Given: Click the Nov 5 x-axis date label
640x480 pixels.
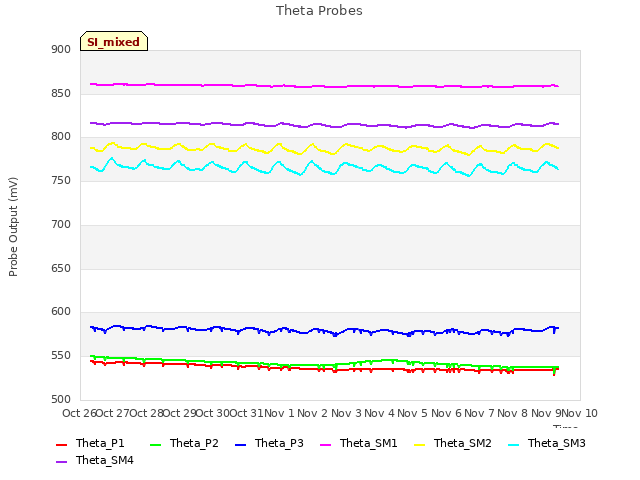Looking at the screenshot, I should [412, 413].
